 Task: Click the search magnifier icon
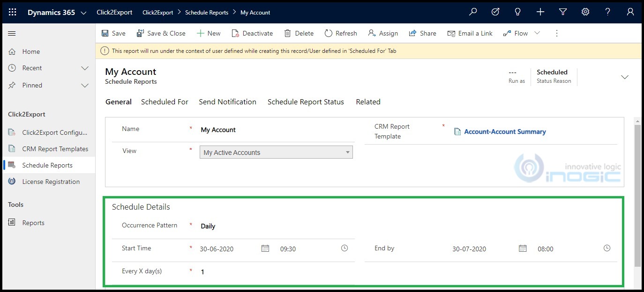click(x=473, y=12)
